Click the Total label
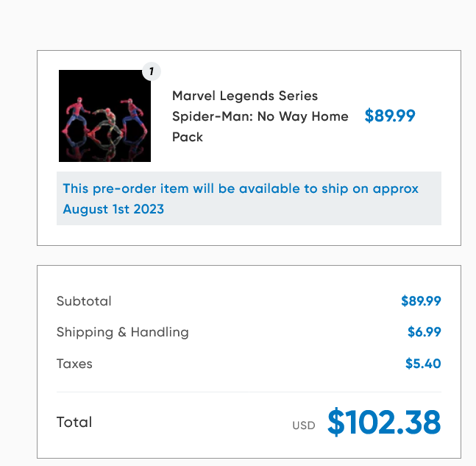The height and width of the screenshot is (466, 476). click(74, 423)
